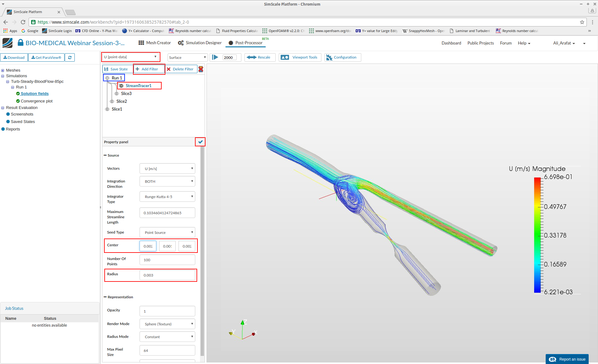Open the Seed Type Point Source dropdown
598x364 pixels.
point(167,233)
